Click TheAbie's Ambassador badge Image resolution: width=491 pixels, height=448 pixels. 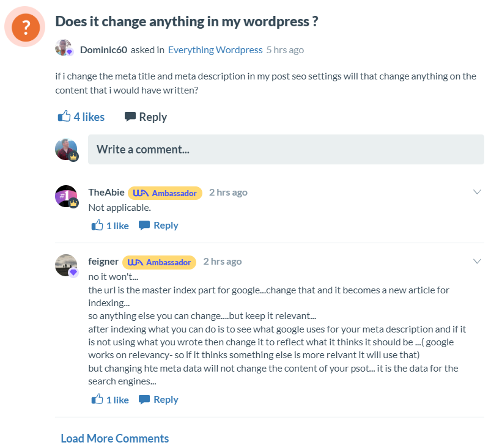coord(165,193)
